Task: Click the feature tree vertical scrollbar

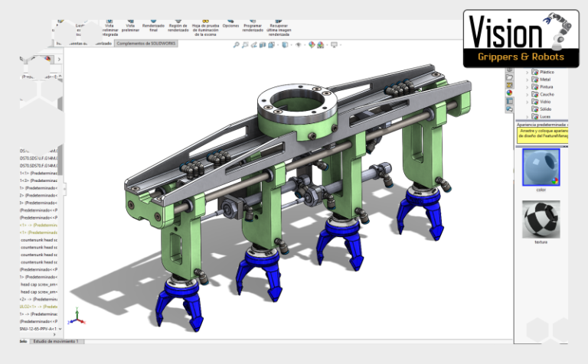Action: 60,162
